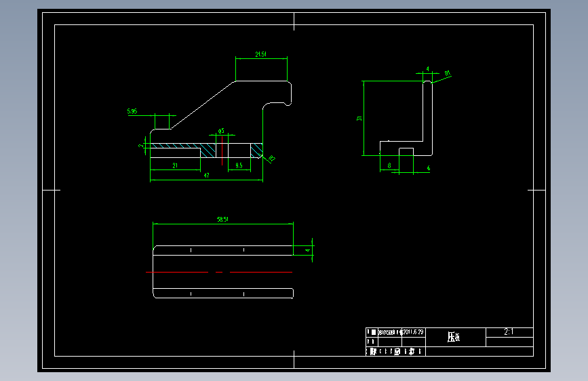Select the φ5 hole diameter dimension
Viewport: 588px width, 381px height.
(221, 131)
